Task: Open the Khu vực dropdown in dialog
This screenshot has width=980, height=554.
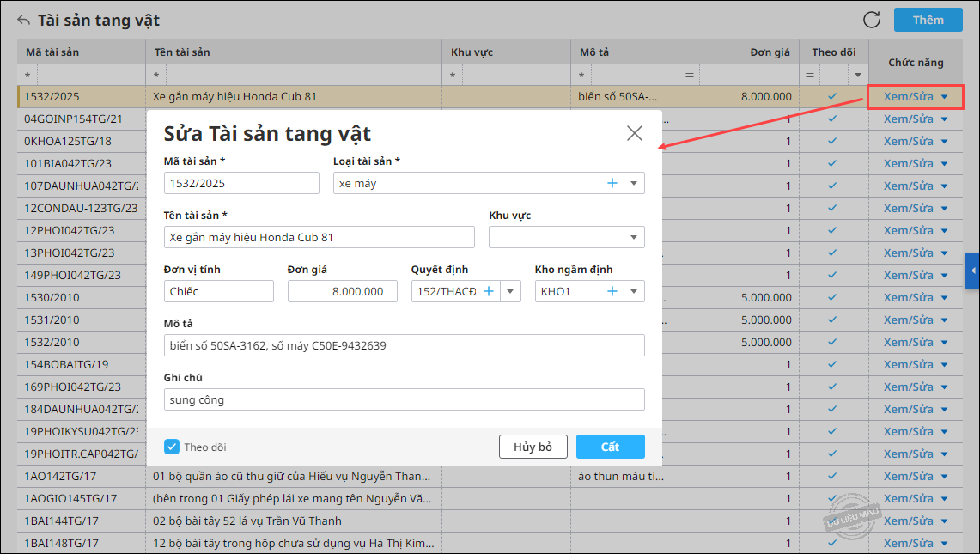Action: click(x=634, y=238)
